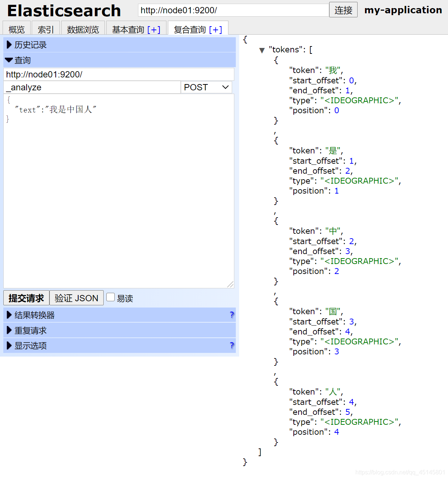Focus the cluster URL field at top

(233, 10)
